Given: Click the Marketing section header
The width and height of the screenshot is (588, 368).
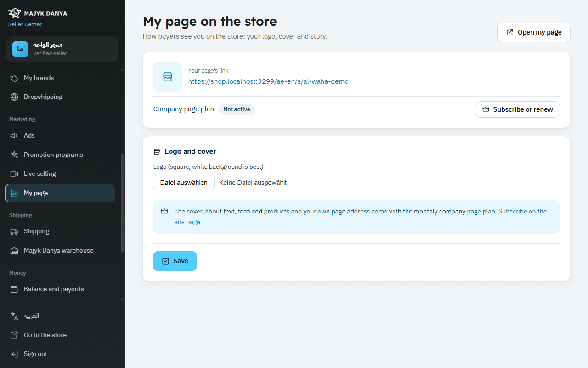Looking at the screenshot, I should pos(22,119).
